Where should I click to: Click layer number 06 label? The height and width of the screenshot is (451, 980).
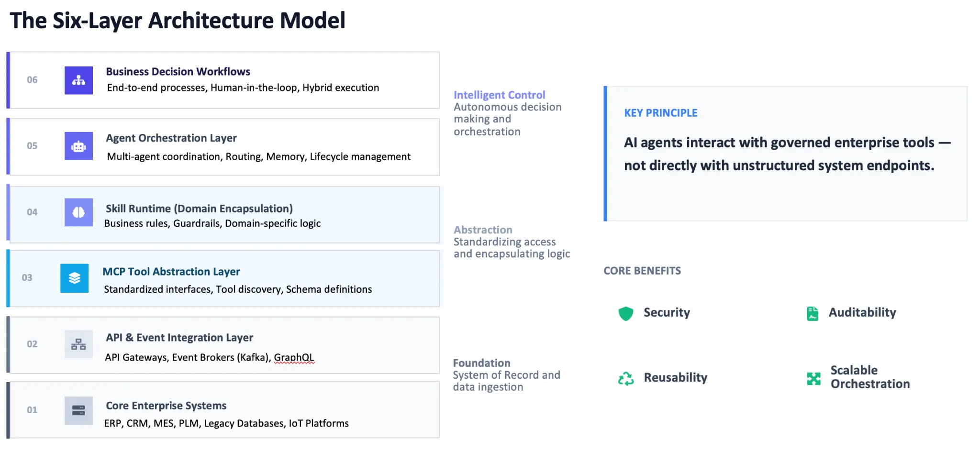(32, 80)
